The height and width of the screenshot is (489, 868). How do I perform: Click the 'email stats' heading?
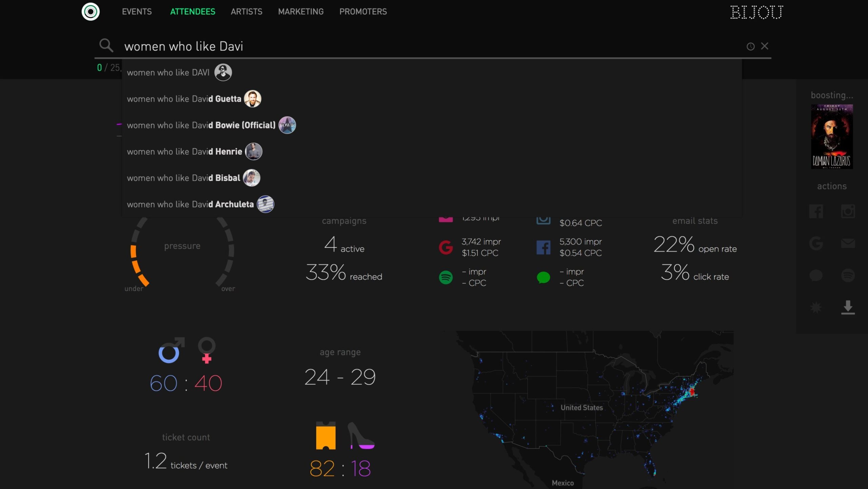[x=695, y=221]
